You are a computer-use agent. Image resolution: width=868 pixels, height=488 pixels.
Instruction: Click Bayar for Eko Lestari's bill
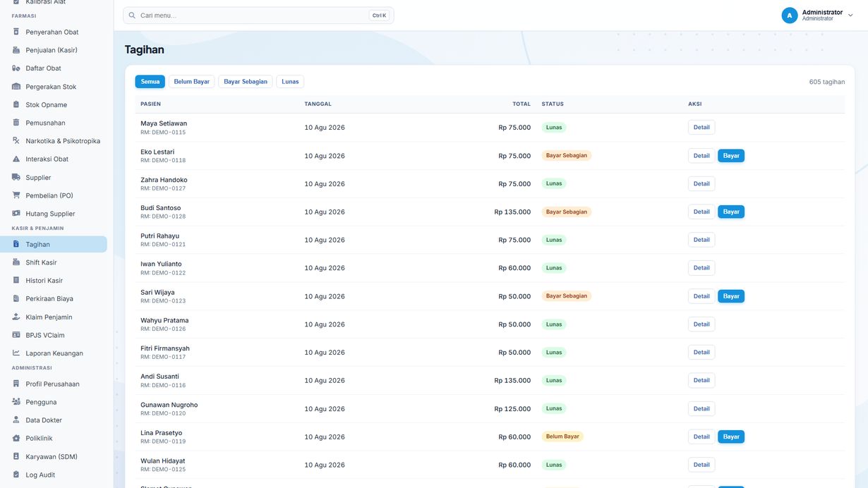coord(731,156)
